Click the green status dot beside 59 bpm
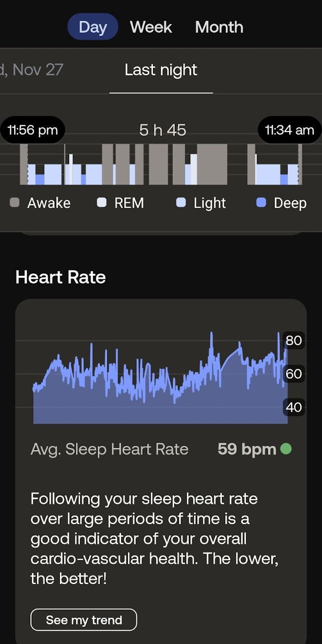Image resolution: width=322 pixels, height=644 pixels. pos(286,448)
